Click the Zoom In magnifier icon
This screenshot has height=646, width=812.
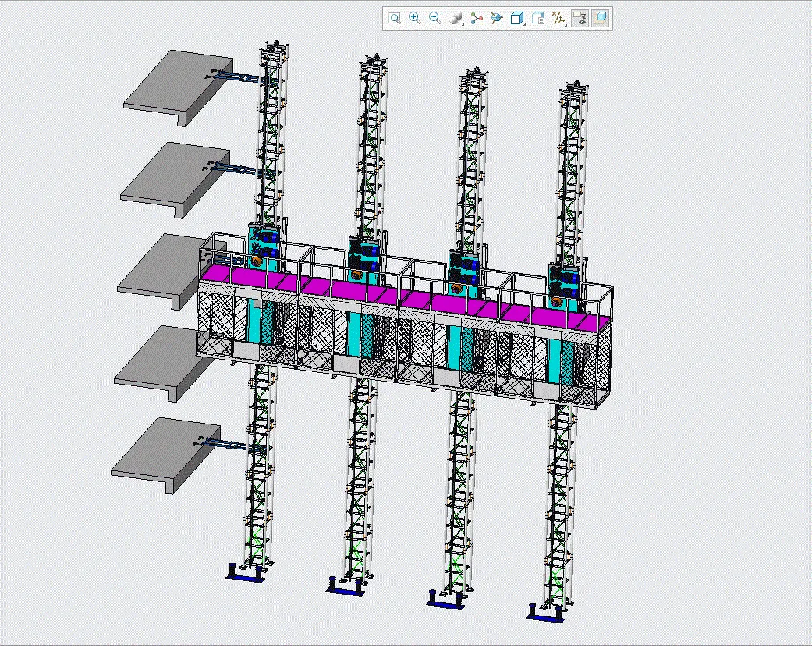click(415, 19)
